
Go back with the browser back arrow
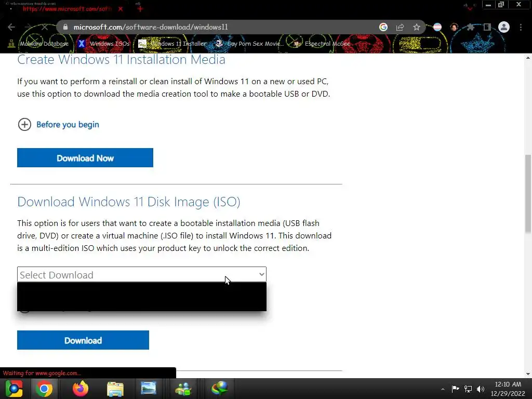pos(11,27)
